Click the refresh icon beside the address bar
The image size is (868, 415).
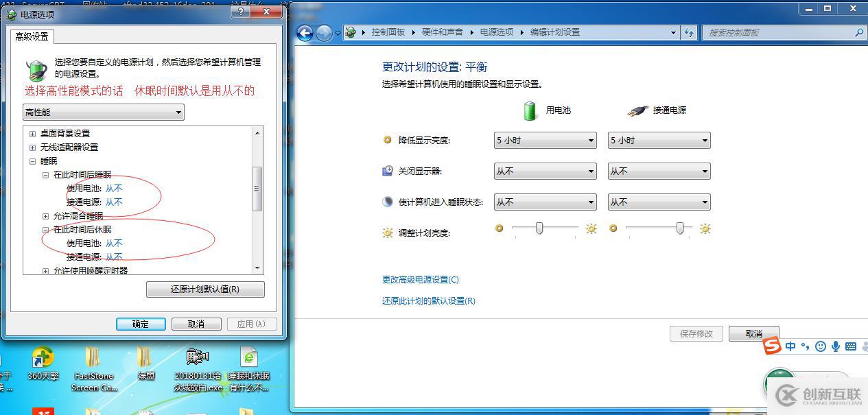[x=688, y=32]
